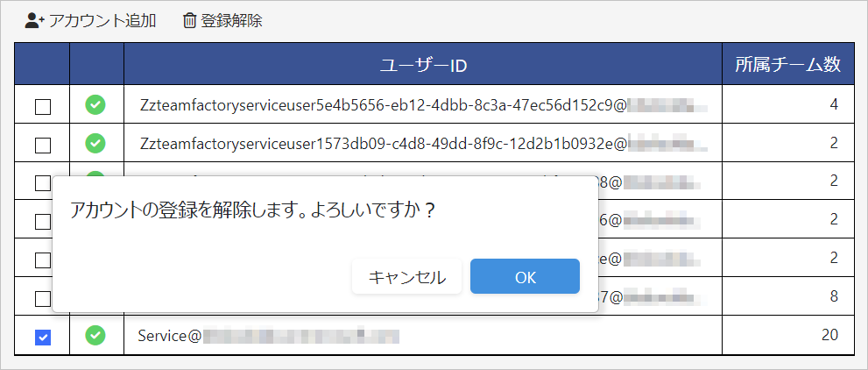Click green status check in 1573db09 user row
The image size is (868, 370).
click(95, 143)
